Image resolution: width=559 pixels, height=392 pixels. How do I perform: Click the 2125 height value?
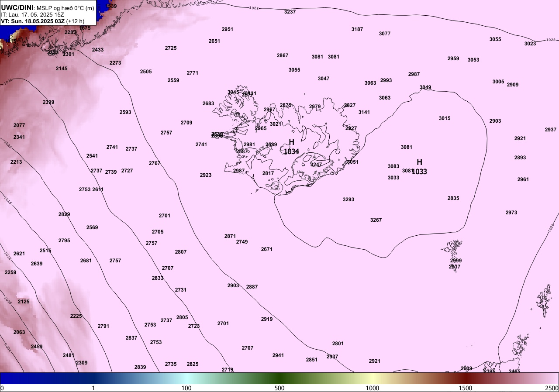(x=24, y=302)
